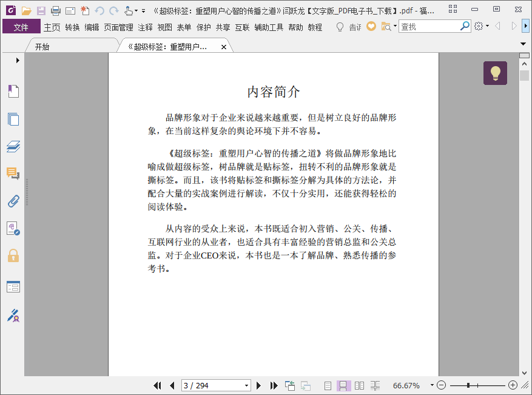Toggle continuous page view mode
The height and width of the screenshot is (395, 532).
(343, 385)
